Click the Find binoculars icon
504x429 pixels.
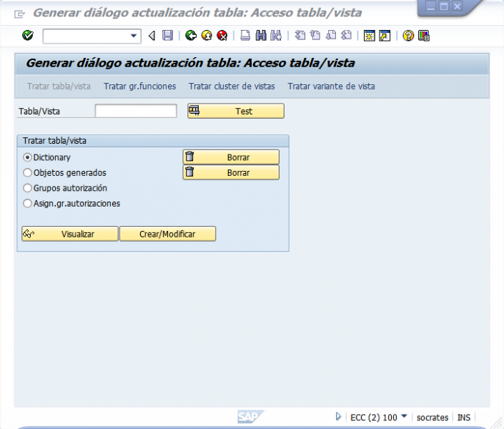click(261, 36)
